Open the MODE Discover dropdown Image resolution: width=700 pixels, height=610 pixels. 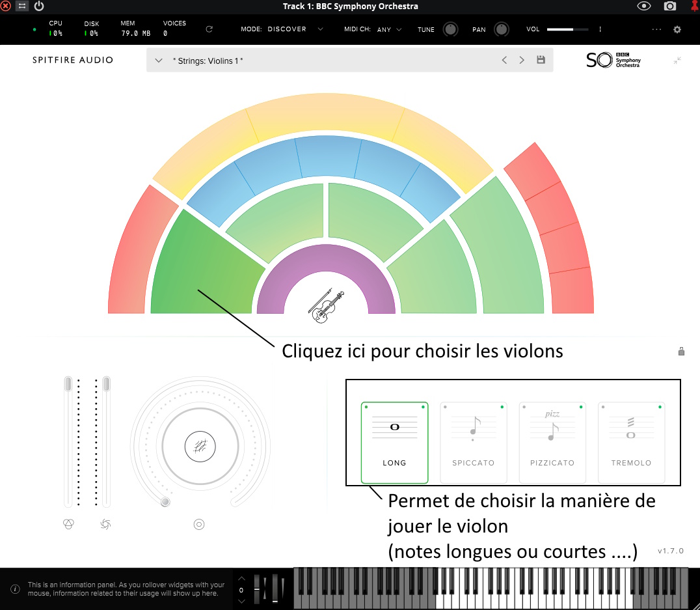click(295, 29)
